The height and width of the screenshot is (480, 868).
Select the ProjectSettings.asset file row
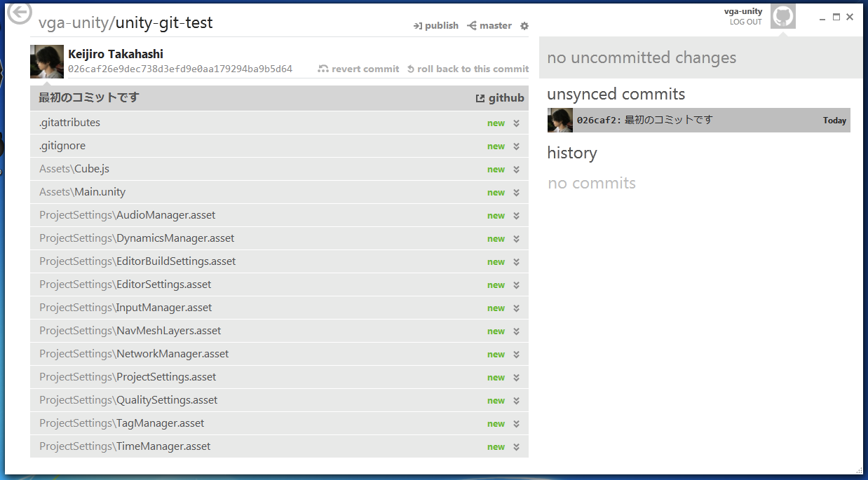(x=279, y=377)
